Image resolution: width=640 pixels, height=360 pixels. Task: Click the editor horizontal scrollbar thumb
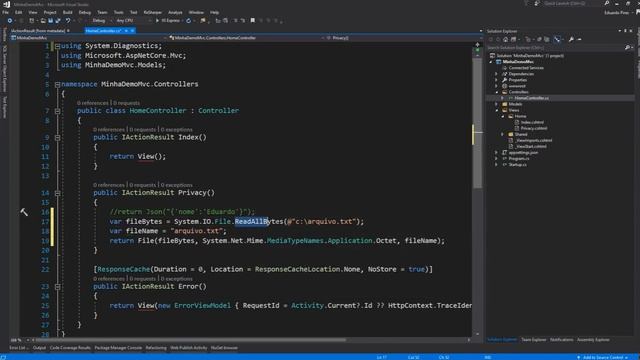pos(191,340)
